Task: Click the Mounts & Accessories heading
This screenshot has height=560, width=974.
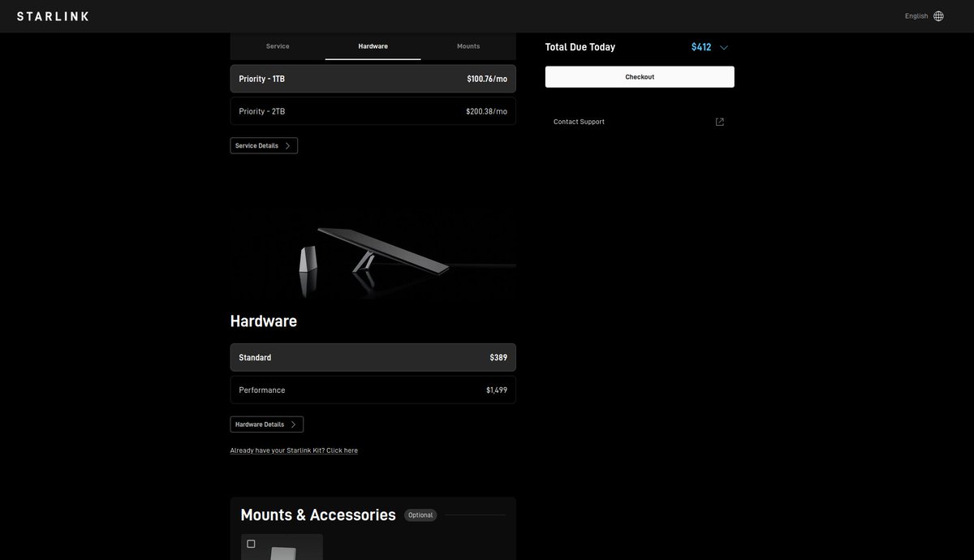Action: point(318,515)
